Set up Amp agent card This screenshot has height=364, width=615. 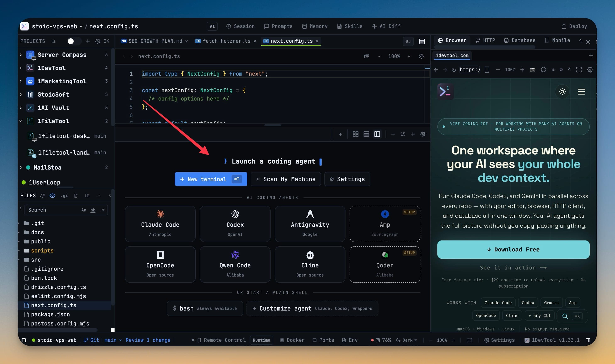point(385,224)
